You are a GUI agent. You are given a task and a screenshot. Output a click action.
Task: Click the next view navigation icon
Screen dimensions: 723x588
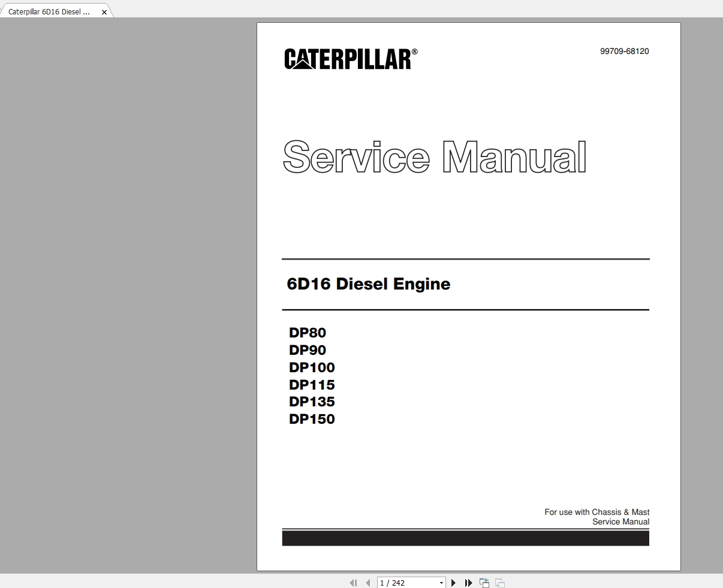[499, 582]
